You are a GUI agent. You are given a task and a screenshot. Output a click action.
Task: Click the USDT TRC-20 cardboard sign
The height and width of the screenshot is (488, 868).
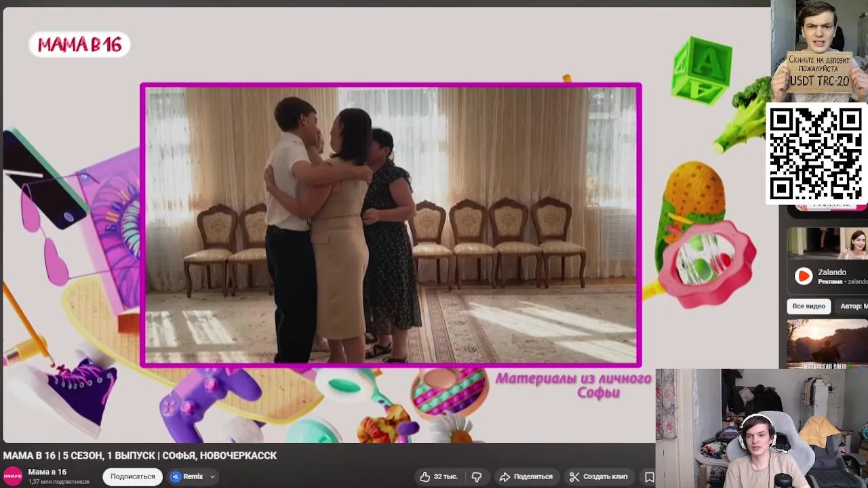[x=820, y=71]
